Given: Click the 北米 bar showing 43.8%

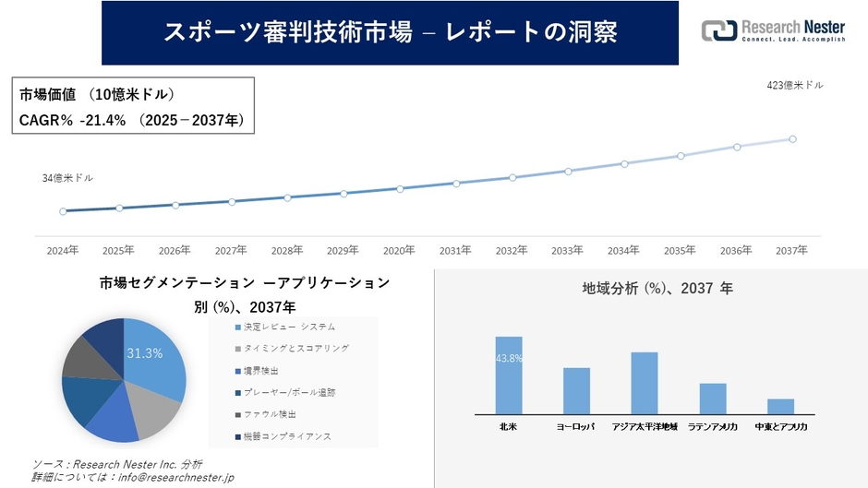Looking at the screenshot, I should point(509,375).
